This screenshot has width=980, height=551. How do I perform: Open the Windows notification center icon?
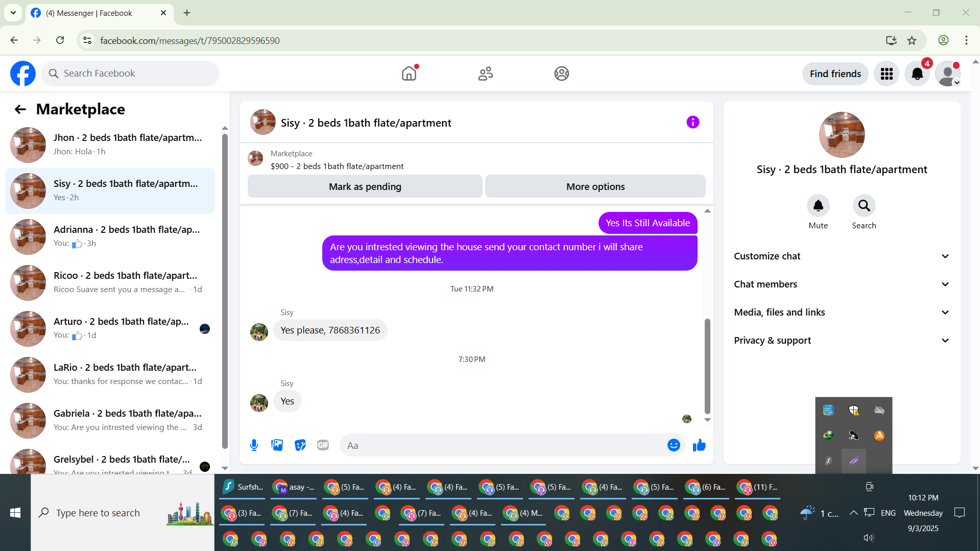(960, 513)
